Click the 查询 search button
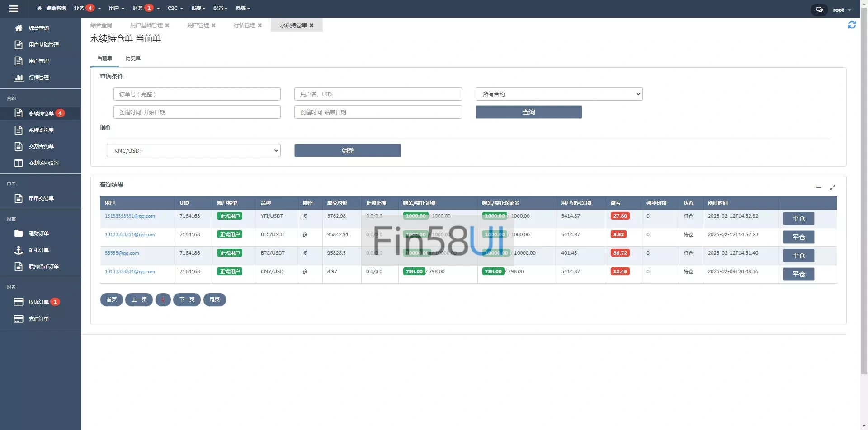This screenshot has width=868, height=430. [x=528, y=112]
